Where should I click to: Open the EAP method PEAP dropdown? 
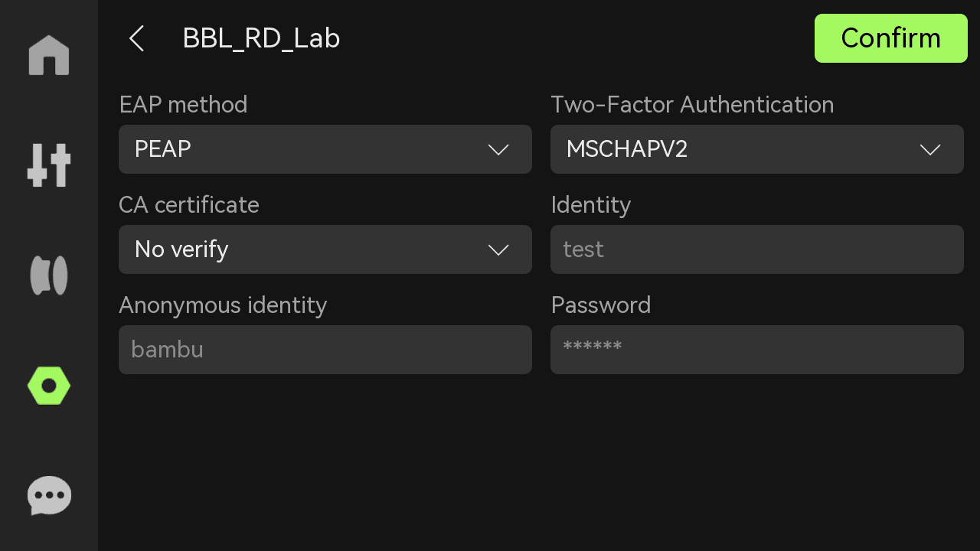click(325, 149)
